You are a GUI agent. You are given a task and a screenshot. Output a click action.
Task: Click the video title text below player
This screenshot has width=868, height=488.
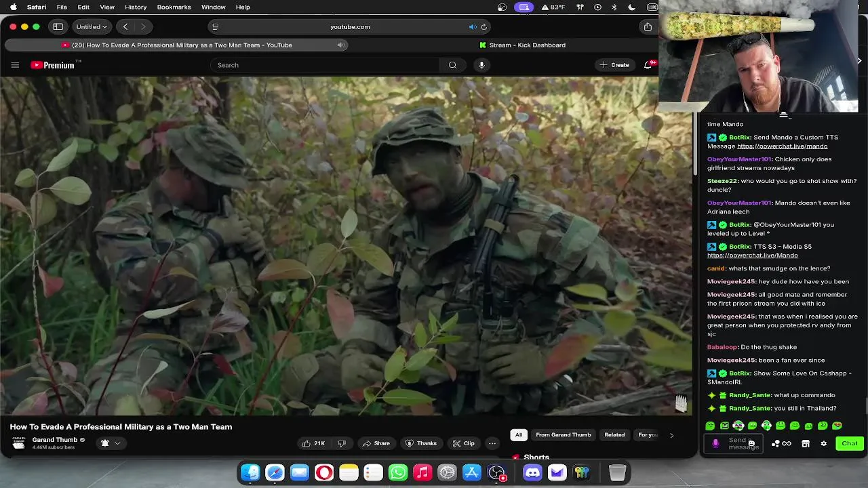tap(121, 426)
